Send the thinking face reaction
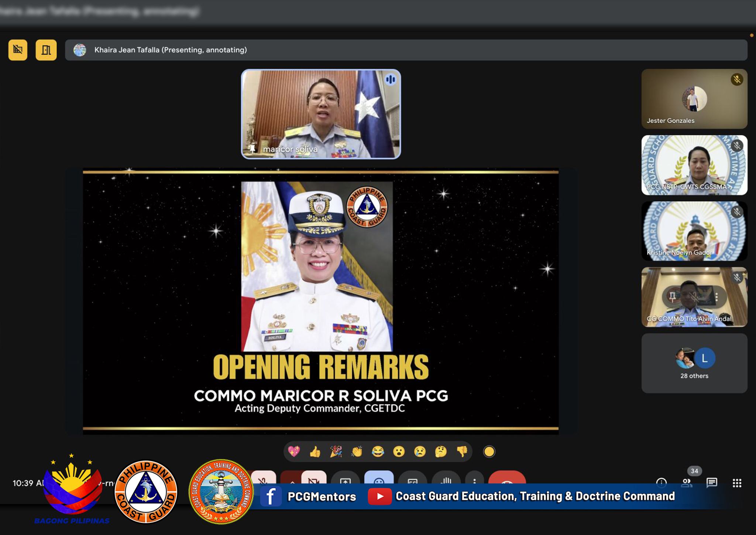756x535 pixels. pyautogui.click(x=441, y=451)
